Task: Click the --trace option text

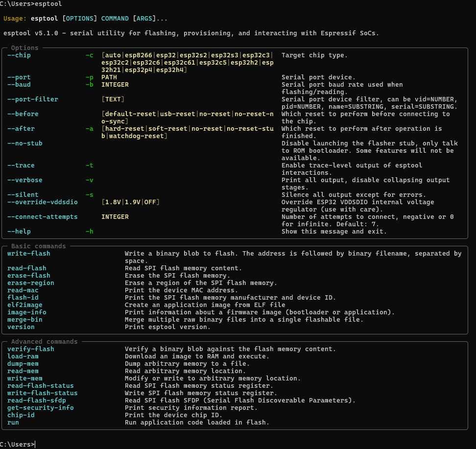Action: pyautogui.click(x=21, y=165)
